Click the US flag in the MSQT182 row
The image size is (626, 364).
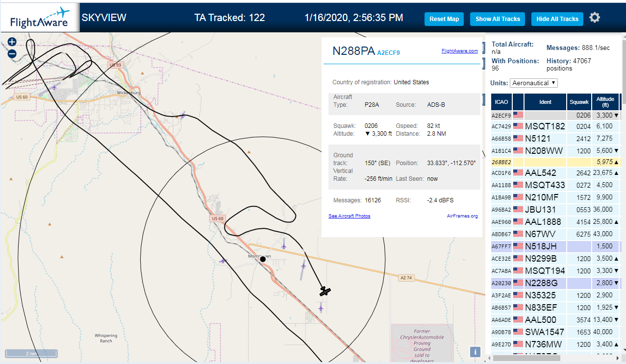(518, 126)
